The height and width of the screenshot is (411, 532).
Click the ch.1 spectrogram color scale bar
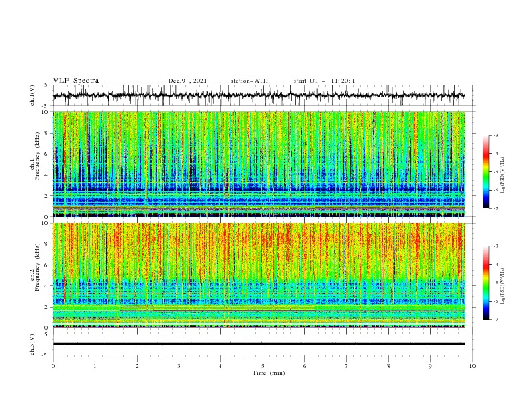click(486, 172)
